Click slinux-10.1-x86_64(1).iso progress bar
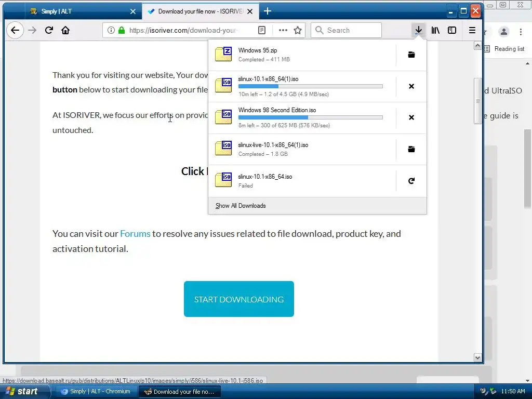The width and height of the screenshot is (532, 399). pyautogui.click(x=311, y=87)
